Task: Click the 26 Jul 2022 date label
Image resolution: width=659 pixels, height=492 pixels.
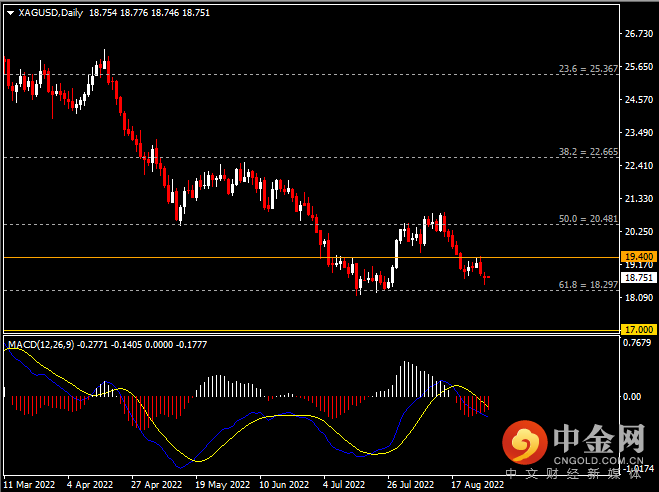Action: [x=410, y=484]
